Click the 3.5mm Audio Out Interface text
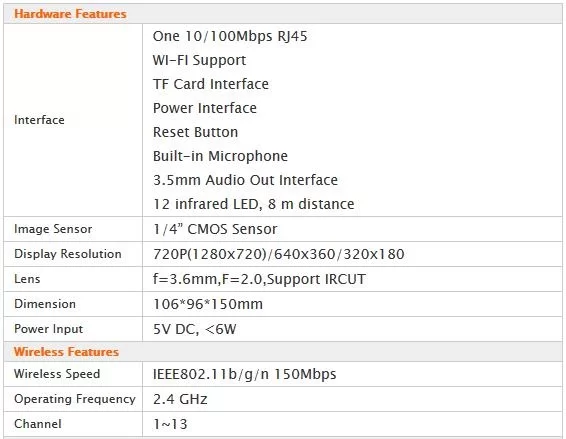566x439 pixels. 245,180
